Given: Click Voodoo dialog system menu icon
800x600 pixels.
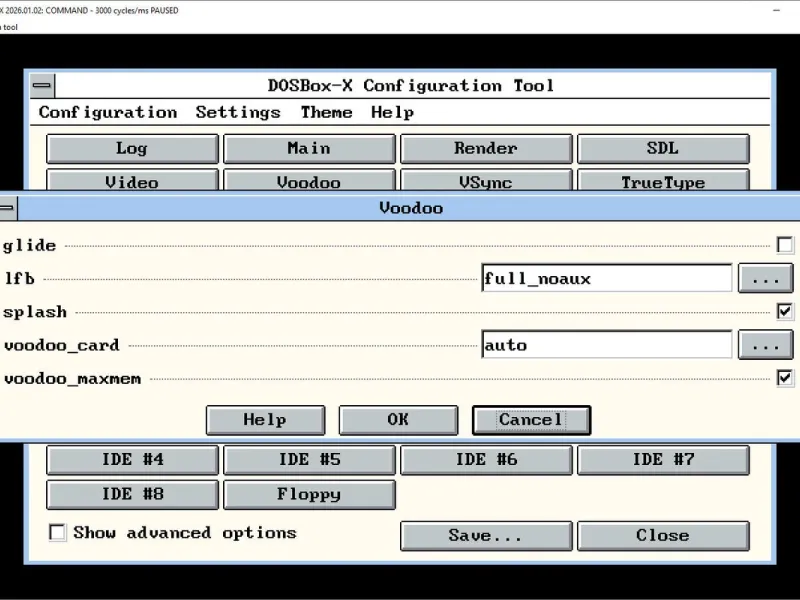Looking at the screenshot, I should pos(8,208).
